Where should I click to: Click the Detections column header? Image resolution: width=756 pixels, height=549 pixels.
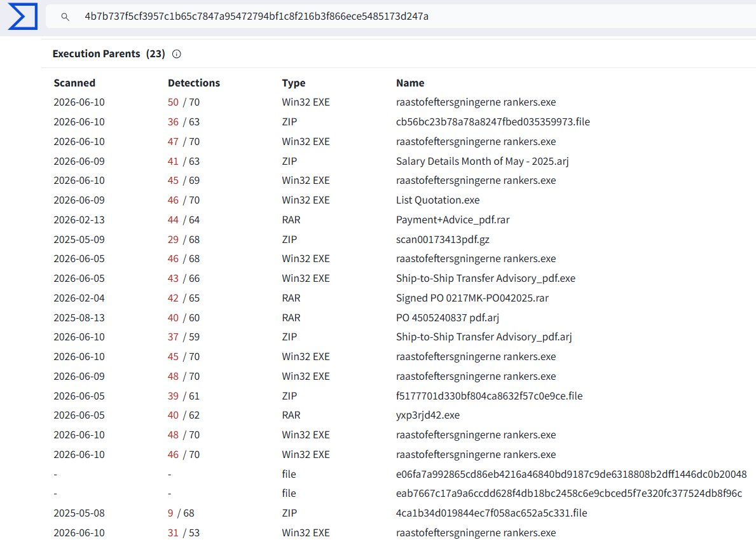[x=194, y=83]
